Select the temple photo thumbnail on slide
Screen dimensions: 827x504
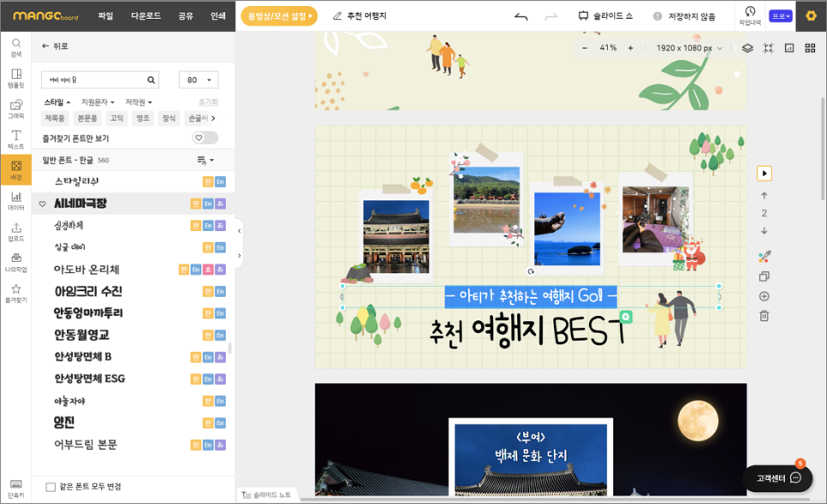396,237
